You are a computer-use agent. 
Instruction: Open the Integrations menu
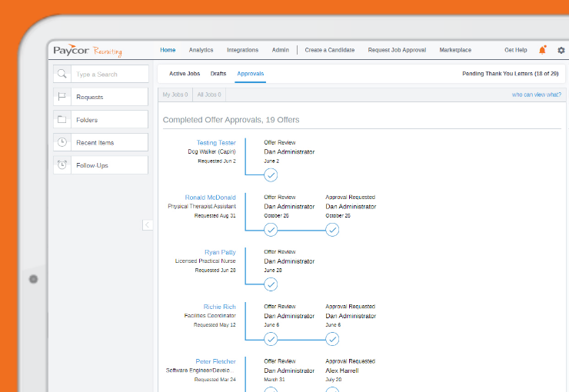(242, 50)
